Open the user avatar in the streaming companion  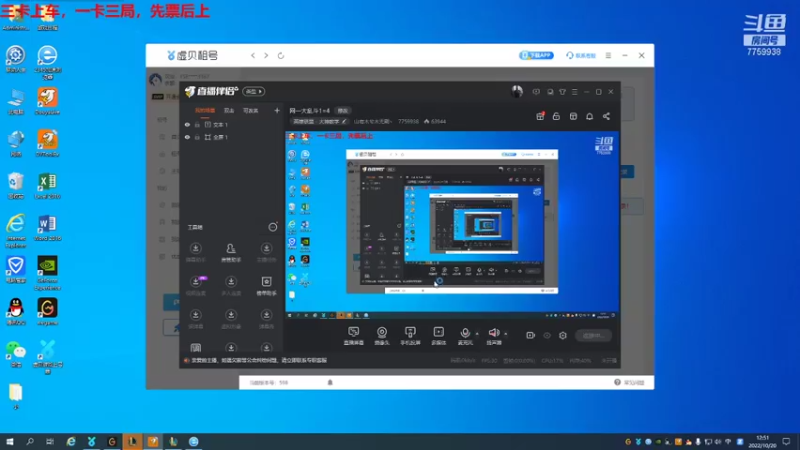[x=517, y=91]
